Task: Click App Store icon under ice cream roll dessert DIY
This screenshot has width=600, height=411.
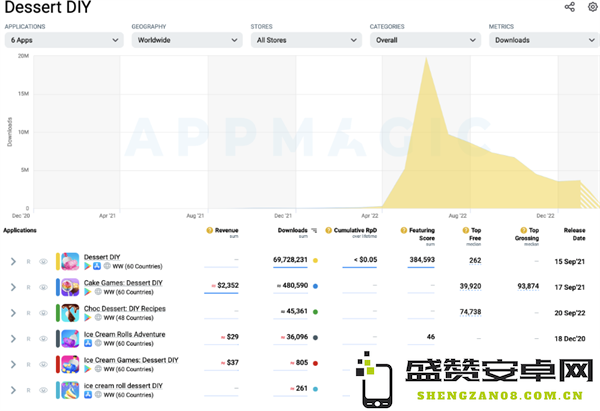Action: pyautogui.click(x=88, y=395)
